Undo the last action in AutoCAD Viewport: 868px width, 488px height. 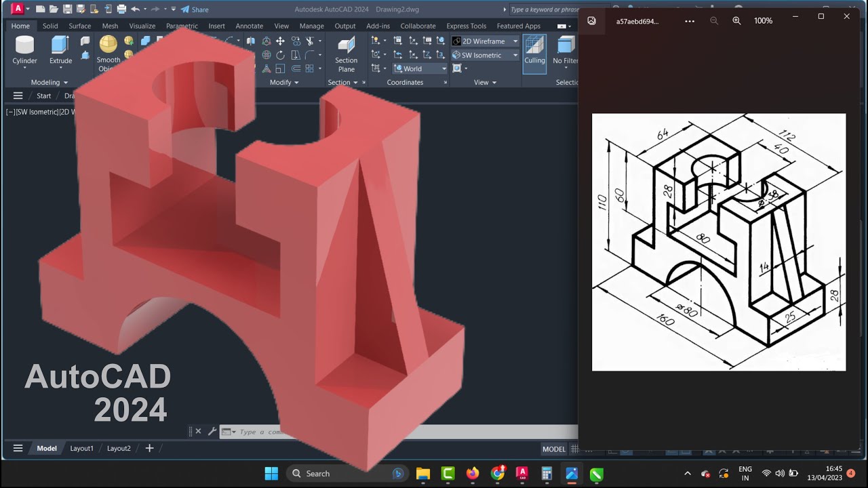(135, 9)
